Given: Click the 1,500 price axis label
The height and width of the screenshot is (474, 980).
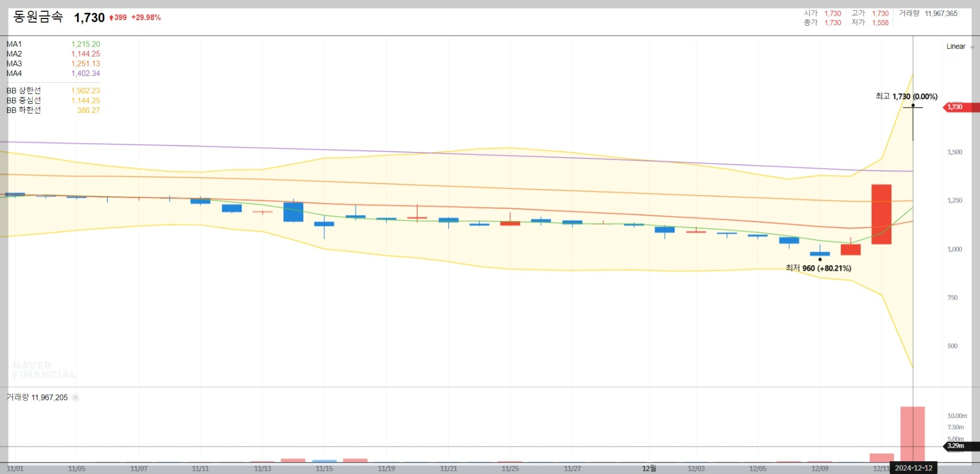Looking at the screenshot, I should (955, 152).
